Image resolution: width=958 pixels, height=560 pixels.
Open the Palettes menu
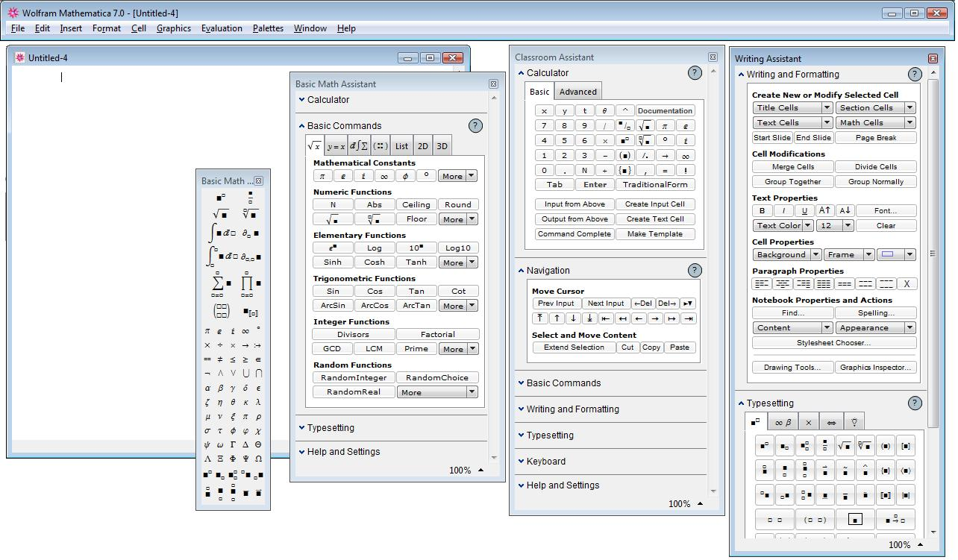pos(268,28)
